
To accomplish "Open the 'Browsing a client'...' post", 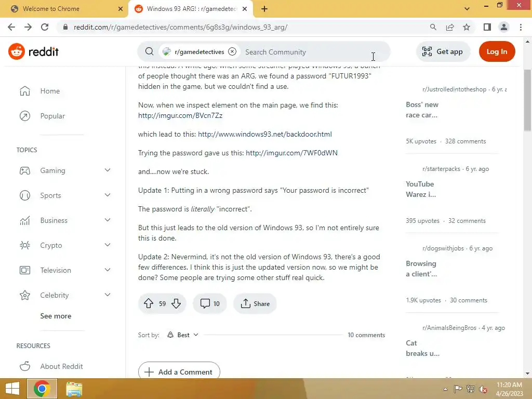I will tap(421, 269).
